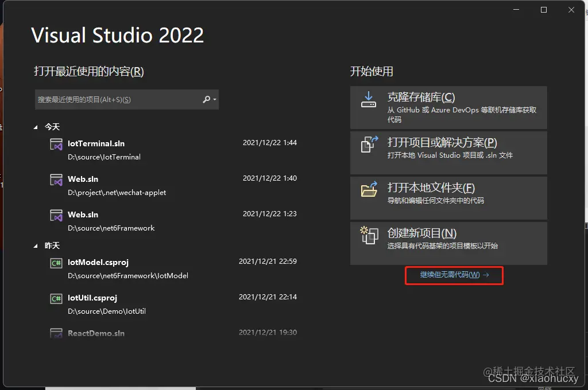Click the 继续但无需代码(W) link
Image resolution: width=588 pixels, height=390 pixels.
tap(454, 275)
